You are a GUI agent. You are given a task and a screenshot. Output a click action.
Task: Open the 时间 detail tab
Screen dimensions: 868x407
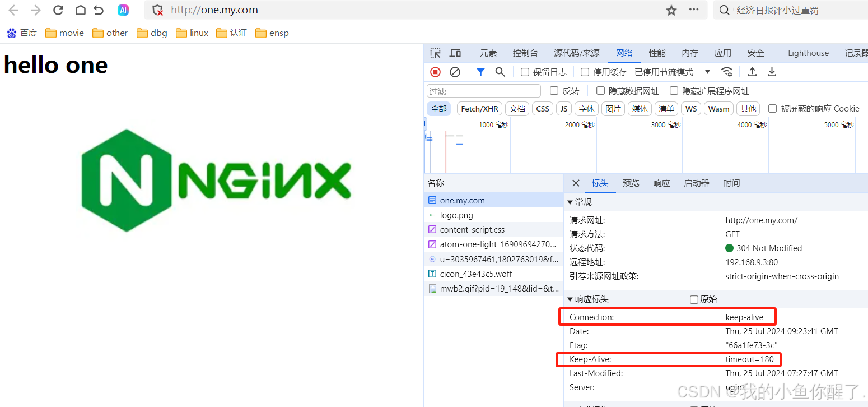(x=731, y=183)
